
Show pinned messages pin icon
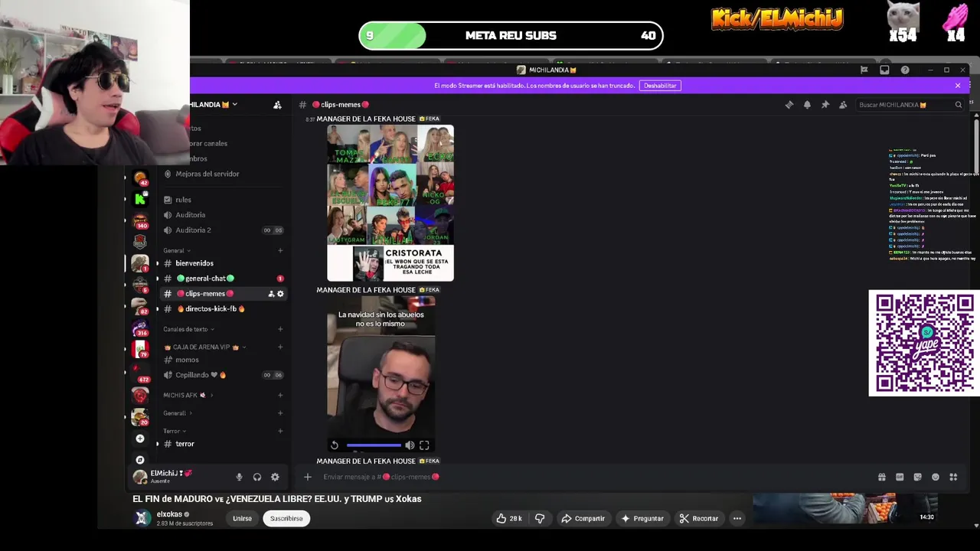tap(825, 105)
